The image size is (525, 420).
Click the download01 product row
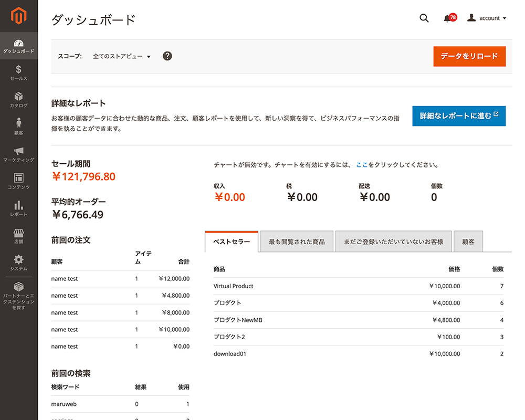coord(358,354)
